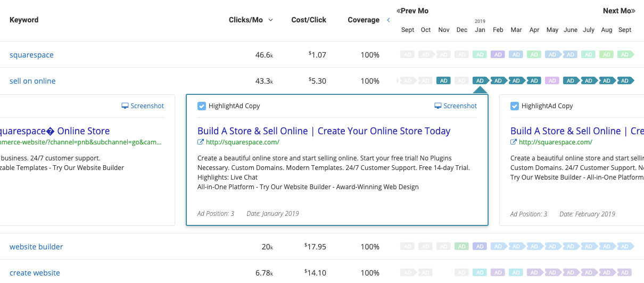Screen dimensions: 644x283
Task: Click the Keyword column header
Action: [24, 20]
